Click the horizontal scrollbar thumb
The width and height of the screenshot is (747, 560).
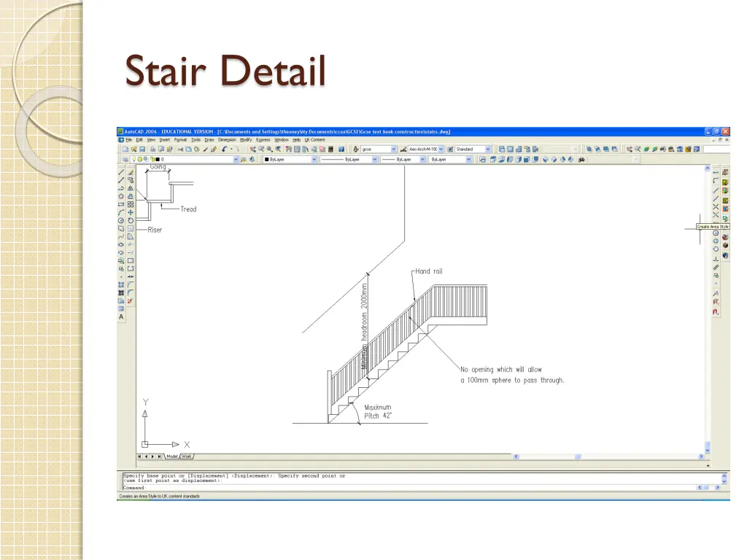(578, 456)
